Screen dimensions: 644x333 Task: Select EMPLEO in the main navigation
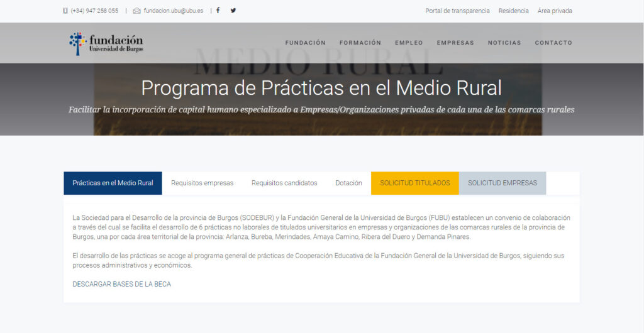click(x=409, y=43)
